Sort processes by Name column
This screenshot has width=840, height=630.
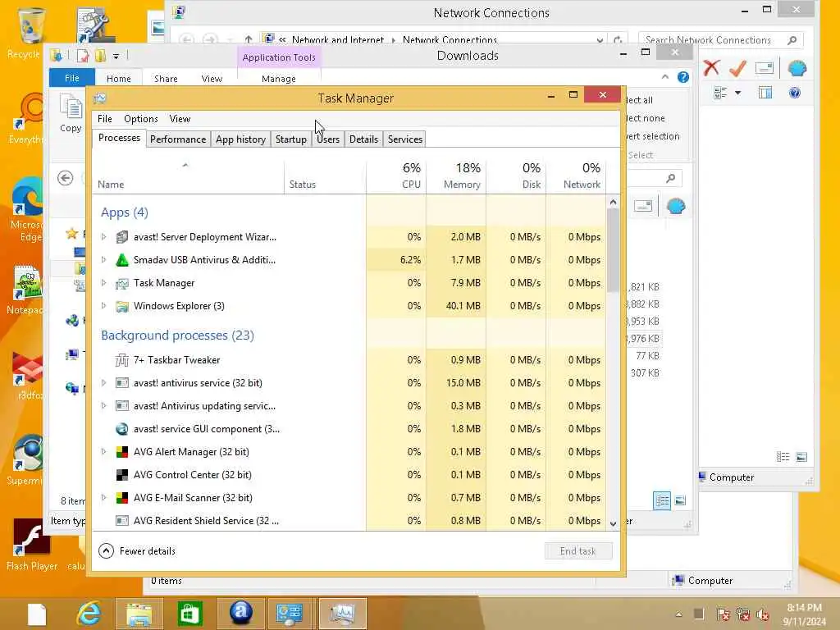tap(188, 176)
